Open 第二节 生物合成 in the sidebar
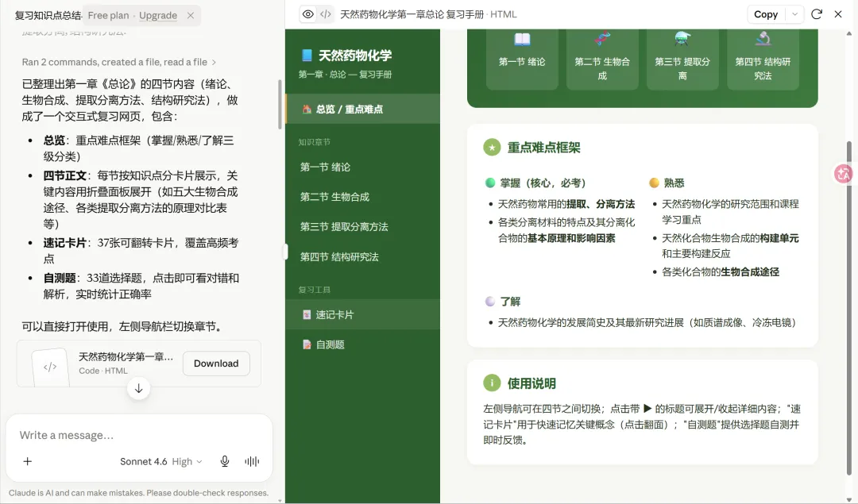 363,197
